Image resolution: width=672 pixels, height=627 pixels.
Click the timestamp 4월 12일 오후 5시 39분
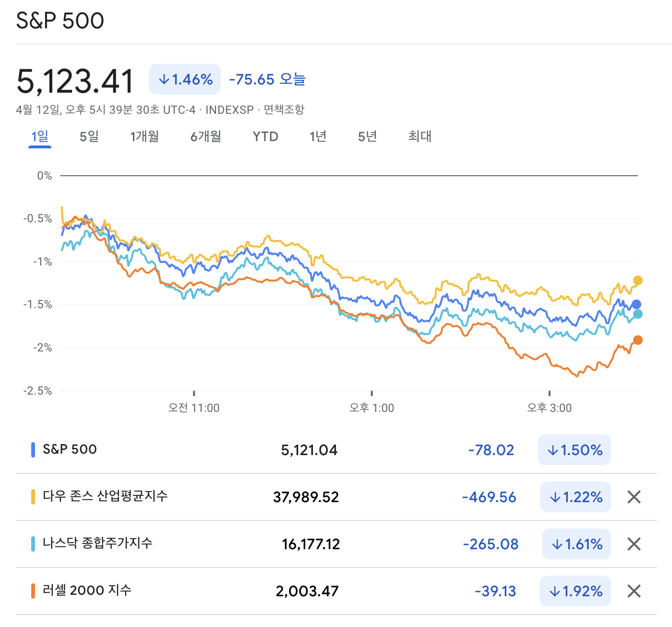[106, 110]
